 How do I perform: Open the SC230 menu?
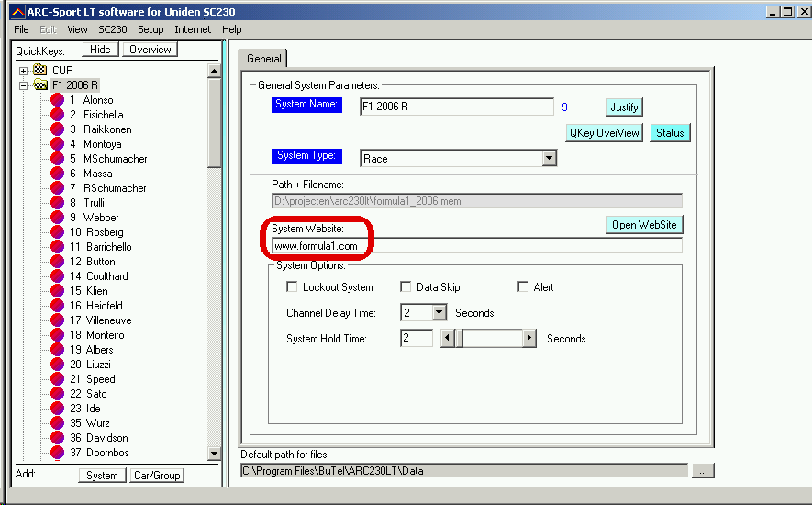click(112, 29)
